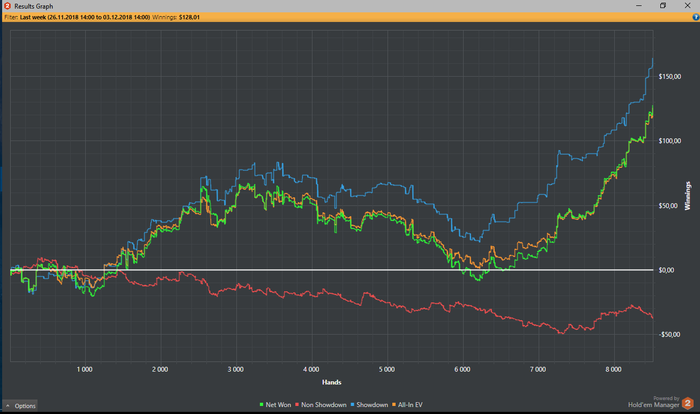The height and width of the screenshot is (414, 700).
Task: Restore down the Results Graph window
Action: tap(663, 6)
